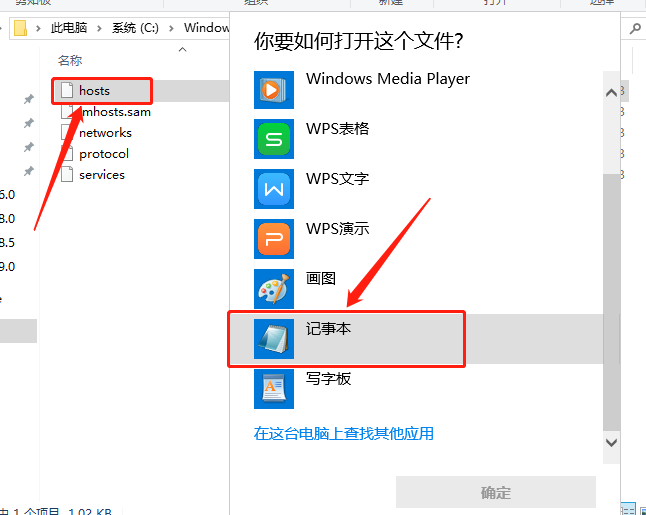
Task: Choose the green WPS表格 icon
Action: [274, 139]
